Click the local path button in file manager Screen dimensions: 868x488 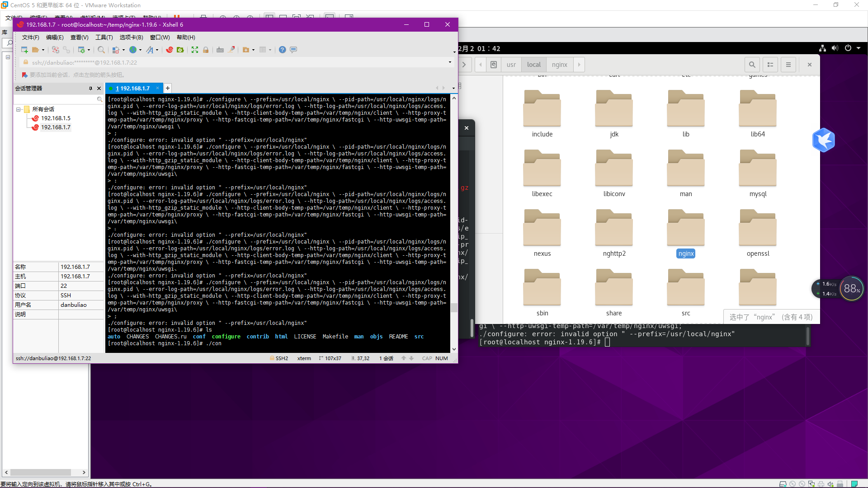[x=534, y=65]
